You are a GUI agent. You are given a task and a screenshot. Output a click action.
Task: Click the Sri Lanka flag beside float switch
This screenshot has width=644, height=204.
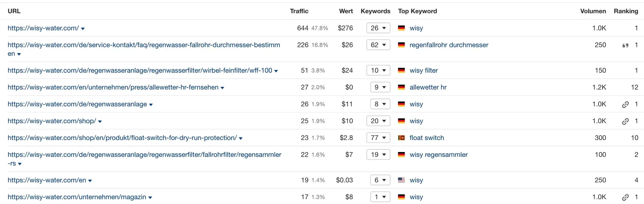point(401,138)
